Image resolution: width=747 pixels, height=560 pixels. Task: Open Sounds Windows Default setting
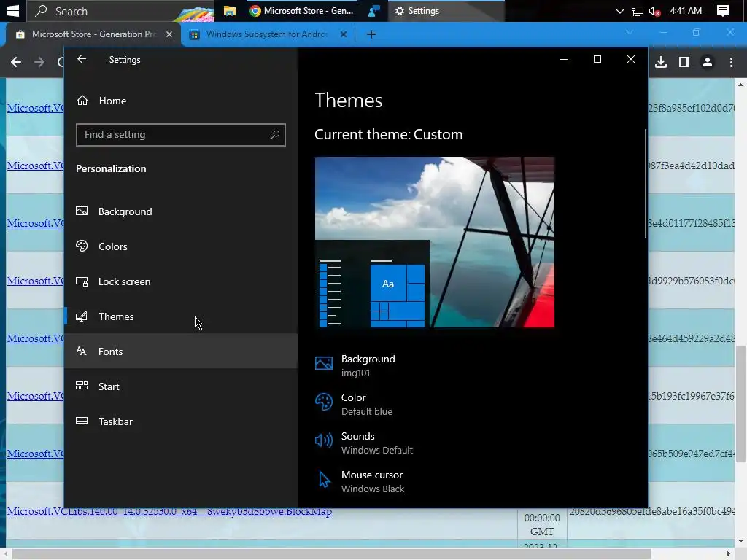[364, 443]
